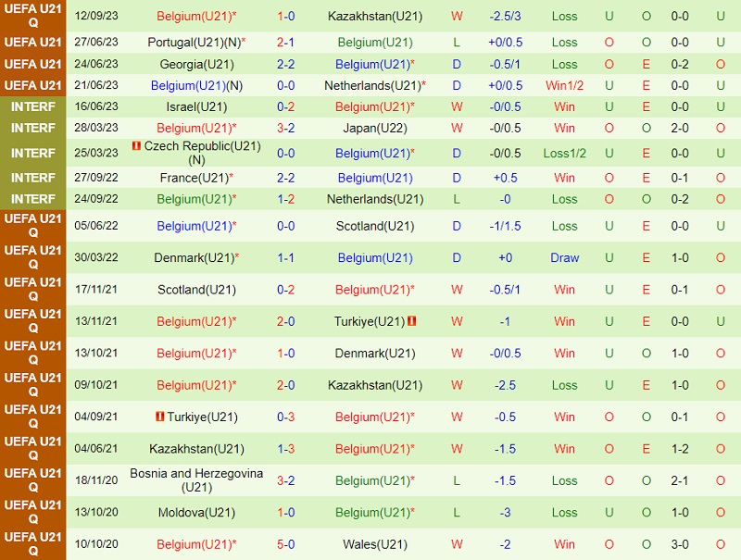741x560 pixels.
Task: Click the Georgia(U21) team name
Action: point(196,65)
